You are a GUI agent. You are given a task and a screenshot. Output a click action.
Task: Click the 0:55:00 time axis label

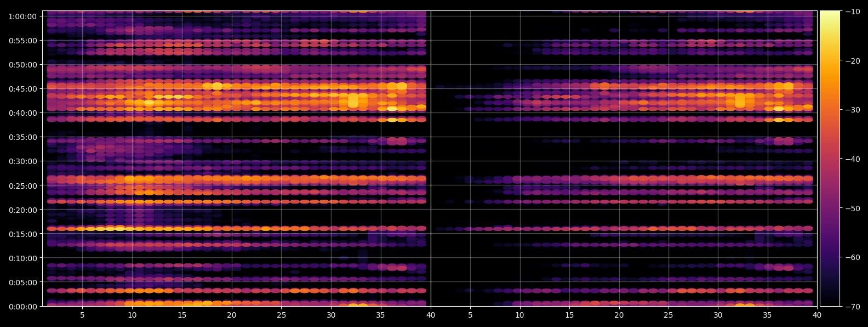(22, 41)
